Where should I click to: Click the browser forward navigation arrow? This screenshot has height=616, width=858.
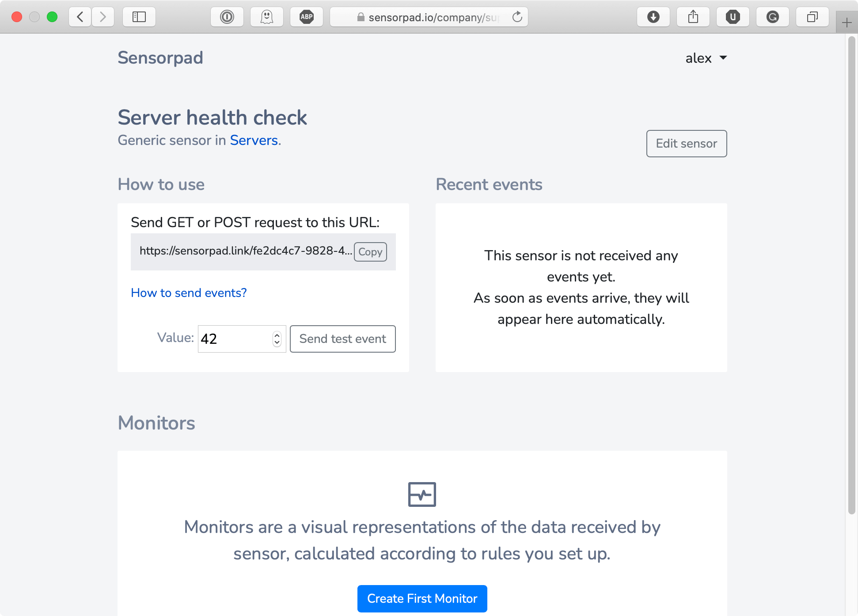pyautogui.click(x=103, y=17)
